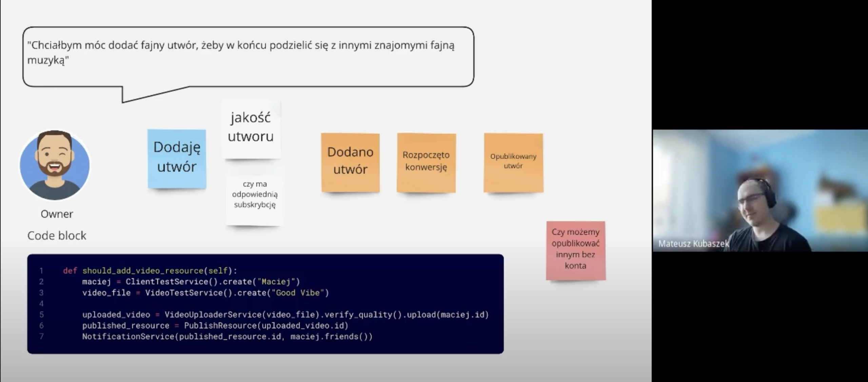Click the VideoUploaderService verify_quality code line
868x382 pixels.
285,315
